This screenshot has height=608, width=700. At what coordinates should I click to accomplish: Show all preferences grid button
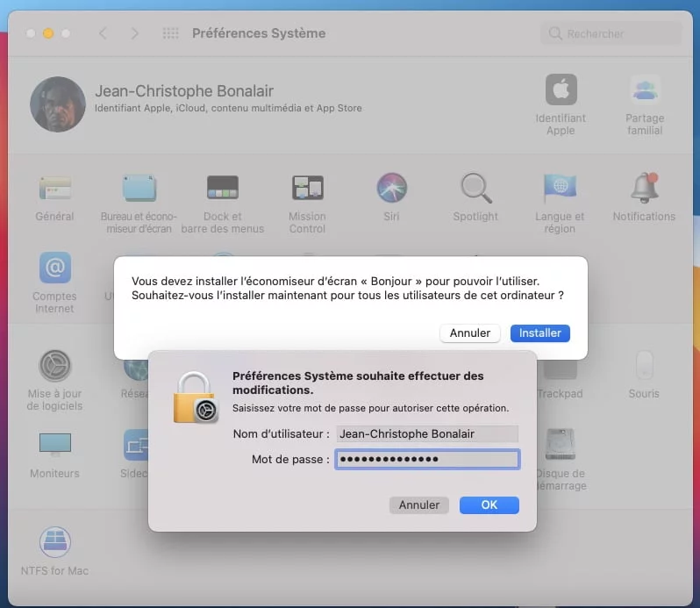[170, 33]
